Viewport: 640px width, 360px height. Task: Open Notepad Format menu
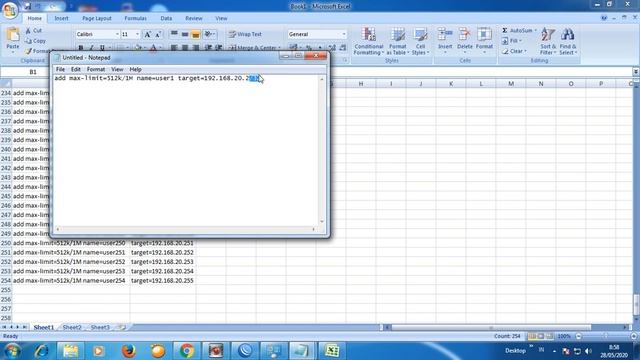[96, 69]
